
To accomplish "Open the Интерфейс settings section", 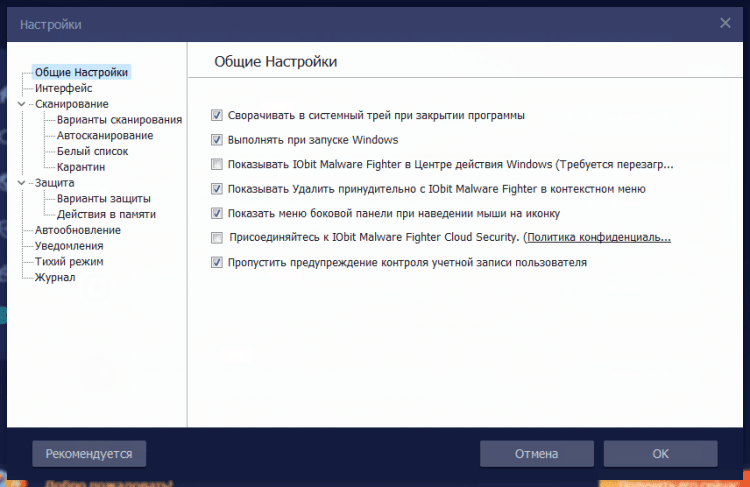I will coord(64,88).
